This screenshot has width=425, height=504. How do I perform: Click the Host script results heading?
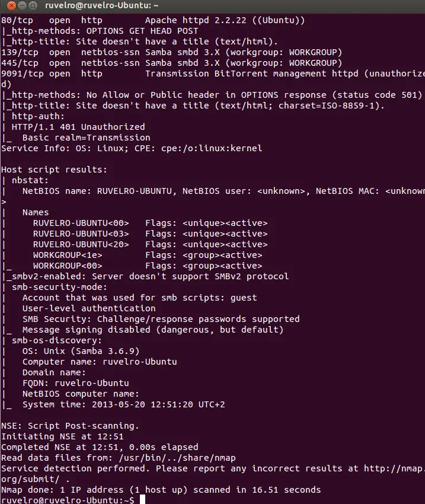[54, 170]
